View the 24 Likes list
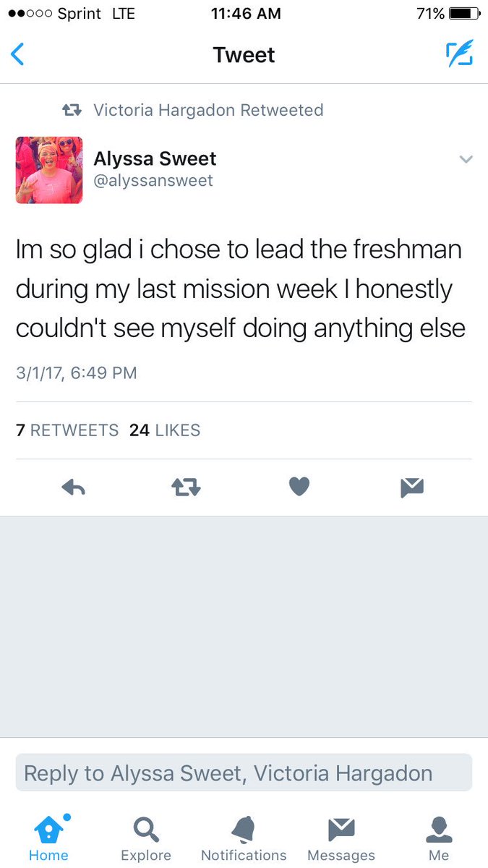The width and height of the screenshot is (488, 868). [x=165, y=430]
